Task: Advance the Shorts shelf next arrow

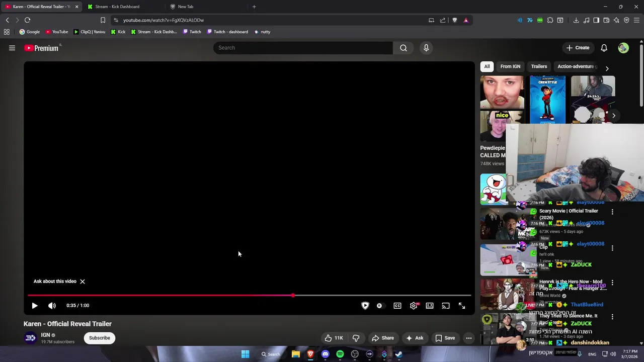Action: click(614, 116)
